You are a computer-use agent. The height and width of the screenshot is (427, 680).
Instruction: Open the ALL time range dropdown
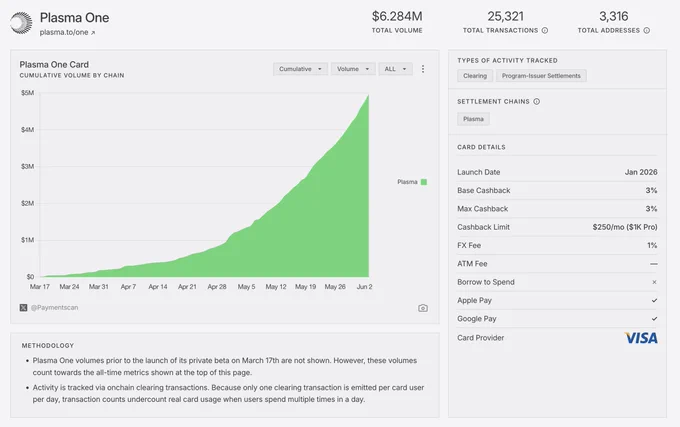395,69
